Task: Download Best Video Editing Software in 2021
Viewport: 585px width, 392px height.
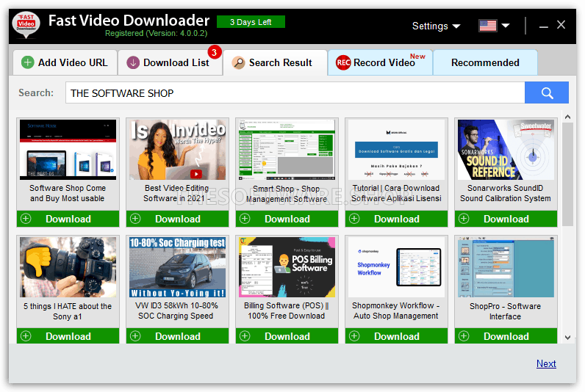Action: 177,219
